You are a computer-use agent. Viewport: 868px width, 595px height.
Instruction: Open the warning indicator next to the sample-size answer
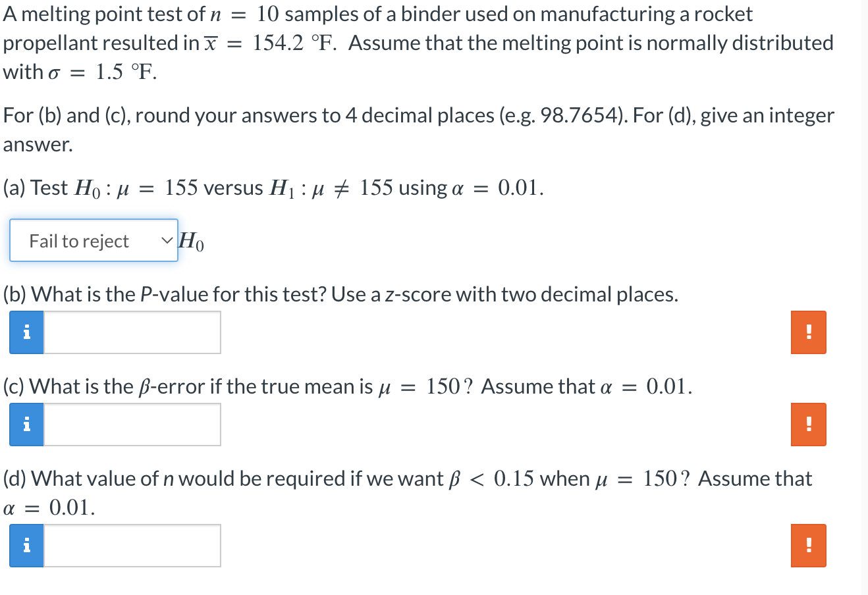pos(808,545)
